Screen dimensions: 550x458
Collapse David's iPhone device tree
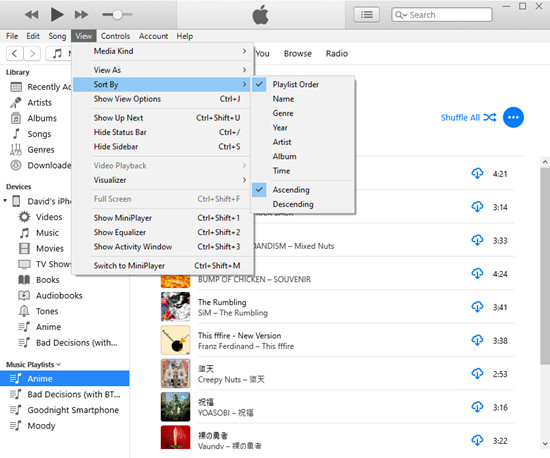[5, 201]
